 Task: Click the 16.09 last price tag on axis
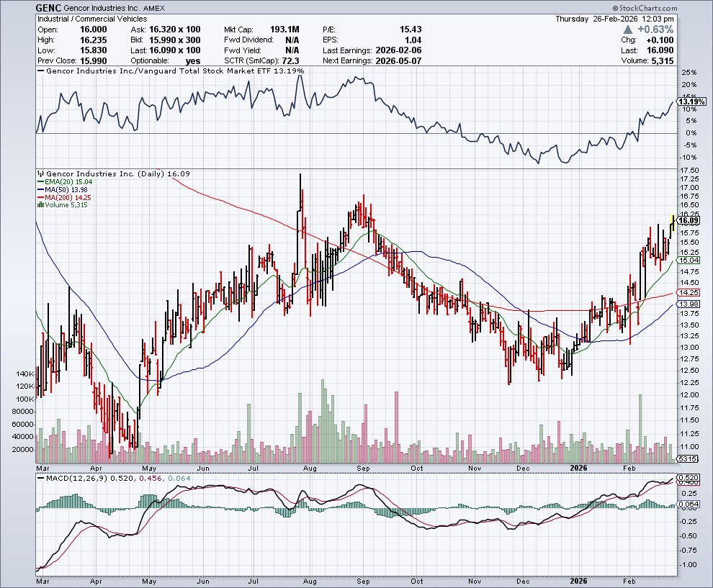689,220
